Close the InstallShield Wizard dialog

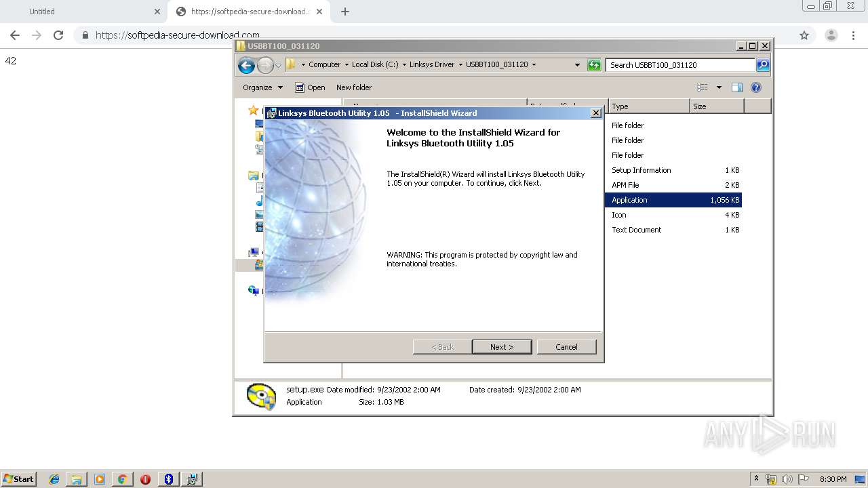(595, 113)
